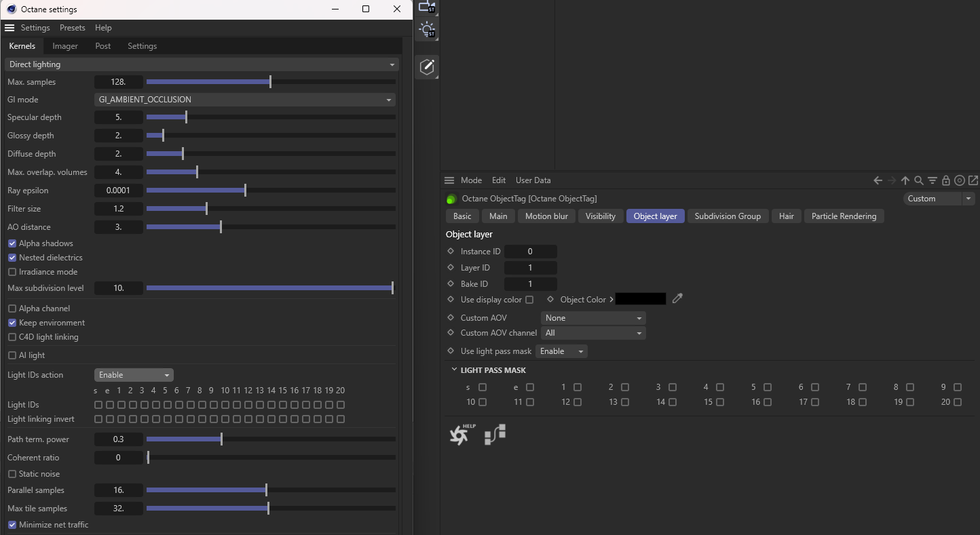The image size is (980, 535).
Task: Open the Custom AOV channel dropdown
Action: pos(593,333)
